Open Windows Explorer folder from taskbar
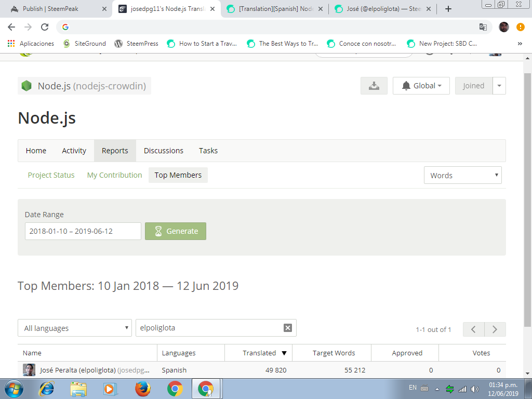The width and height of the screenshot is (532, 399). 78,389
